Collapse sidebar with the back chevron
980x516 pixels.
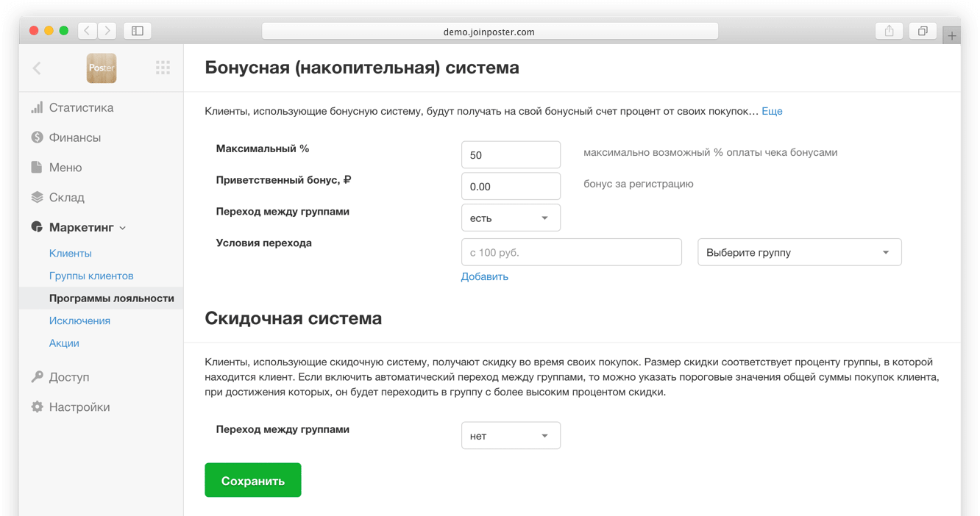click(37, 68)
